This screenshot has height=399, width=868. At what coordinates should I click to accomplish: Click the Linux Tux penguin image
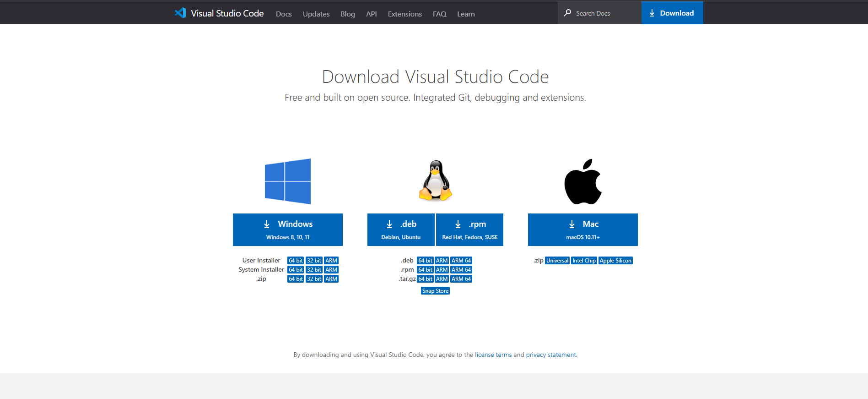[x=436, y=180]
